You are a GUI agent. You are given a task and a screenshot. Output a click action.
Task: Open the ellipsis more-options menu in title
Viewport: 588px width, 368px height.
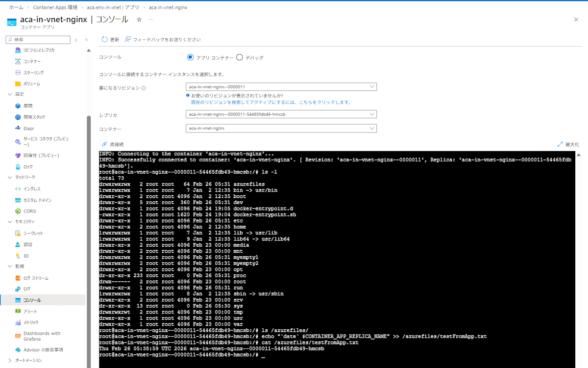[150, 20]
